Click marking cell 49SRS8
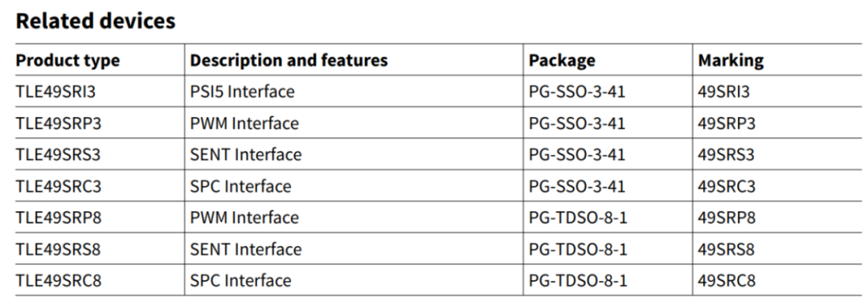 click(726, 249)
